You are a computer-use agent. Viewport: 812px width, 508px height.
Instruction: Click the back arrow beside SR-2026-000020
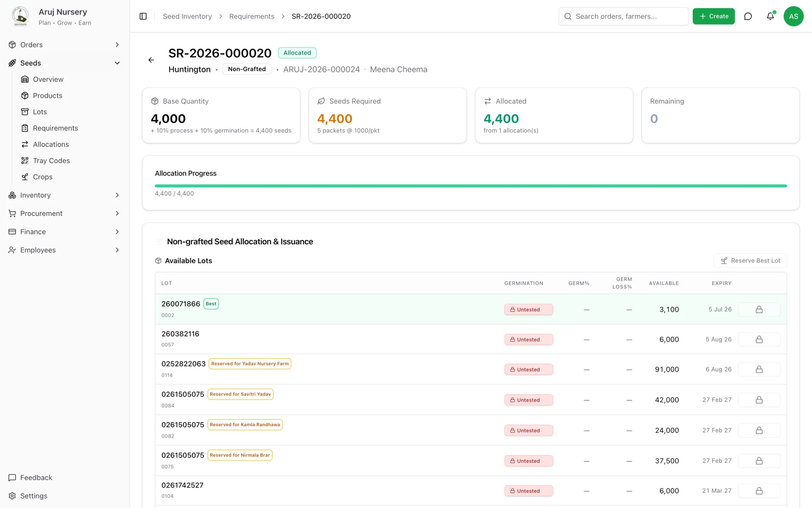(x=151, y=60)
